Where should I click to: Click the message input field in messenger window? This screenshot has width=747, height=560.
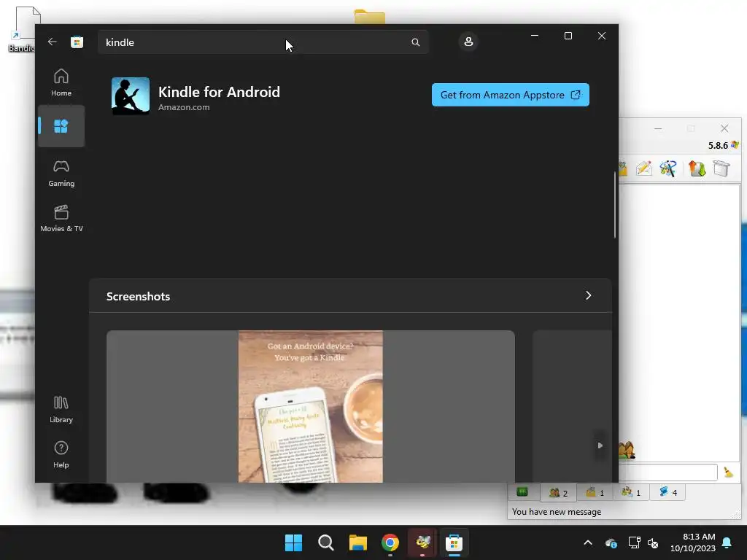point(668,472)
